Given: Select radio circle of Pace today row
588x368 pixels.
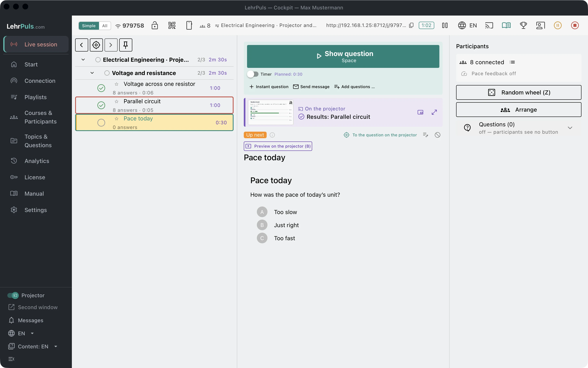Looking at the screenshot, I should (101, 123).
